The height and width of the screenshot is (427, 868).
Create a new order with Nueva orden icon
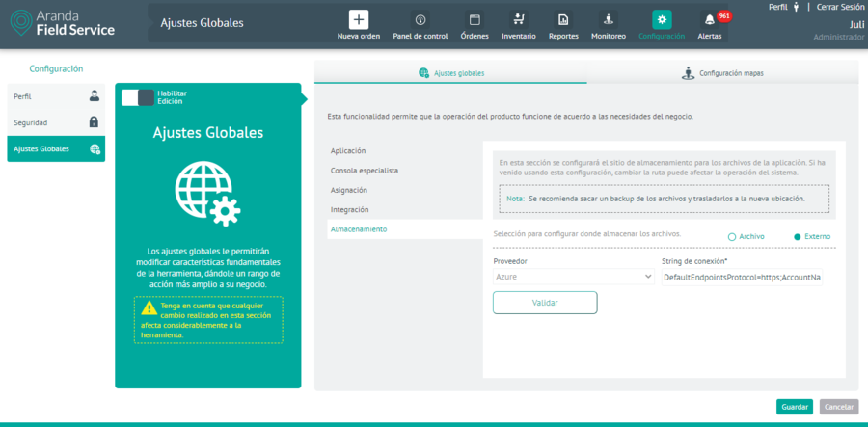(359, 19)
